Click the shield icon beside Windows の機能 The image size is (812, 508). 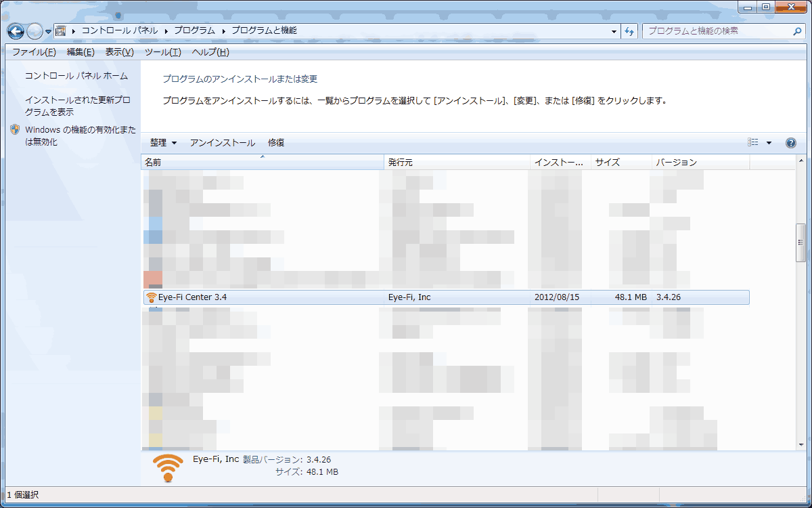[x=16, y=129]
